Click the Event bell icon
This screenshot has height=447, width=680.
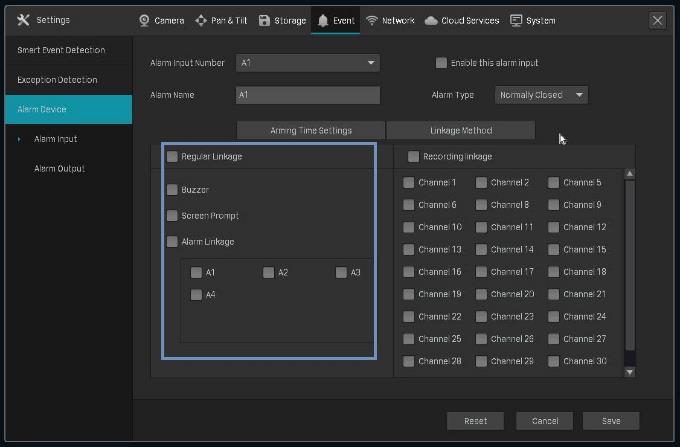pyautogui.click(x=323, y=20)
